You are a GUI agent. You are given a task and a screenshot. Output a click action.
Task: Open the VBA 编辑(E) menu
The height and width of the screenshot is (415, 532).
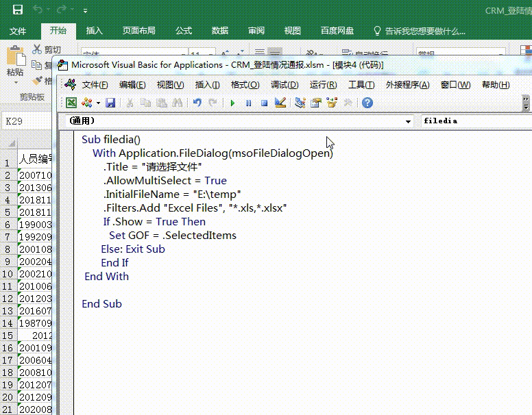(x=132, y=85)
